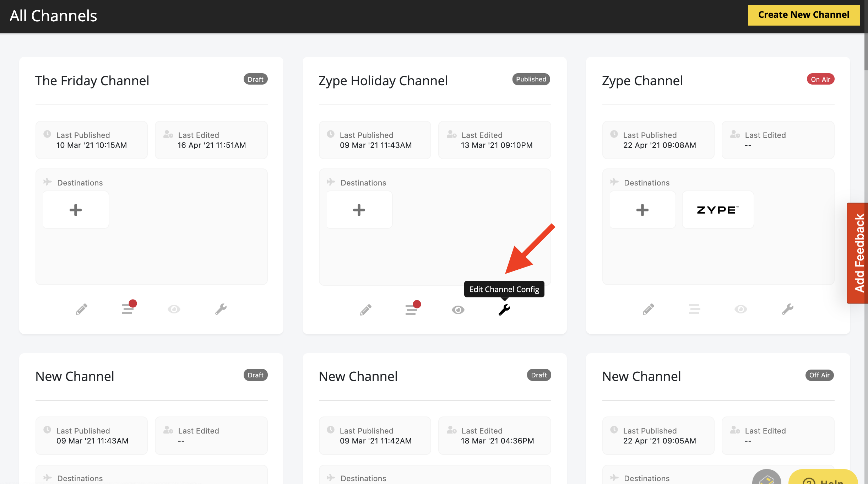Click the Published status badge
868x484 pixels.
pyautogui.click(x=531, y=79)
